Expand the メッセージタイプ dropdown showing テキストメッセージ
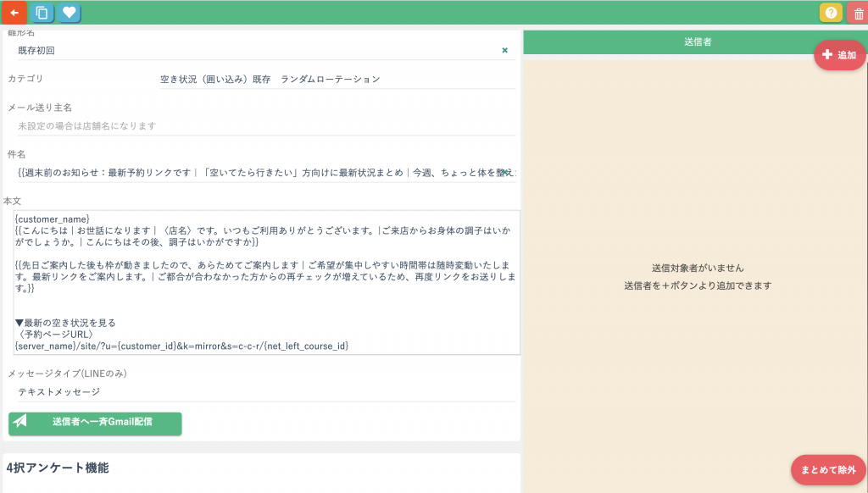The image size is (868, 493). point(264,392)
